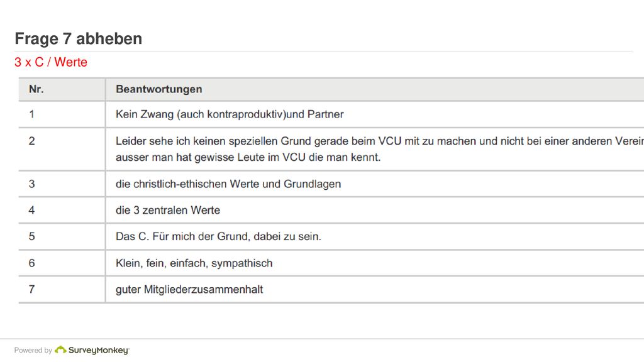Click response 'die christlich-ethischen Werte und Grundlagen'
Viewport: 644px width, 362px height.
pos(228,184)
